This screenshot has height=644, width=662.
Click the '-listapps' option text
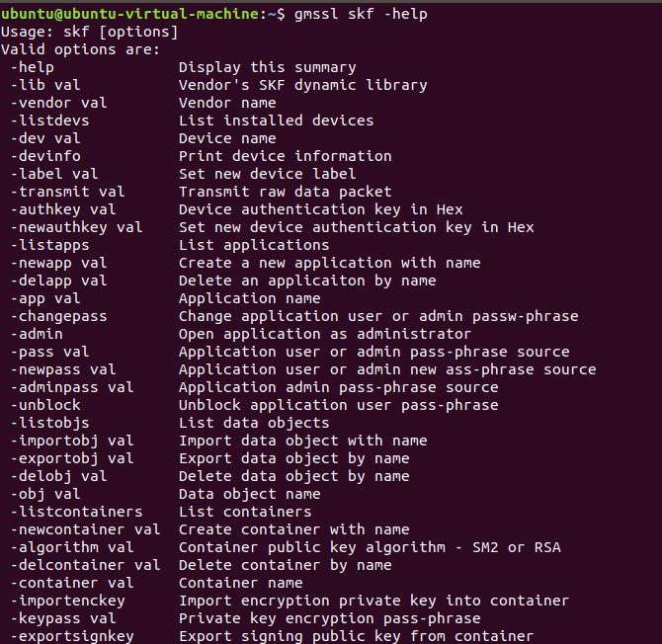coord(50,245)
